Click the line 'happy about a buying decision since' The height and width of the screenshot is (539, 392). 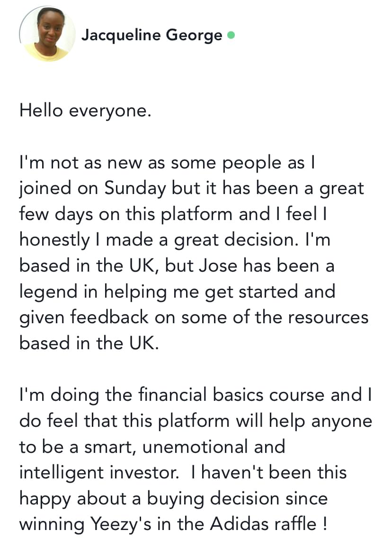174,498
